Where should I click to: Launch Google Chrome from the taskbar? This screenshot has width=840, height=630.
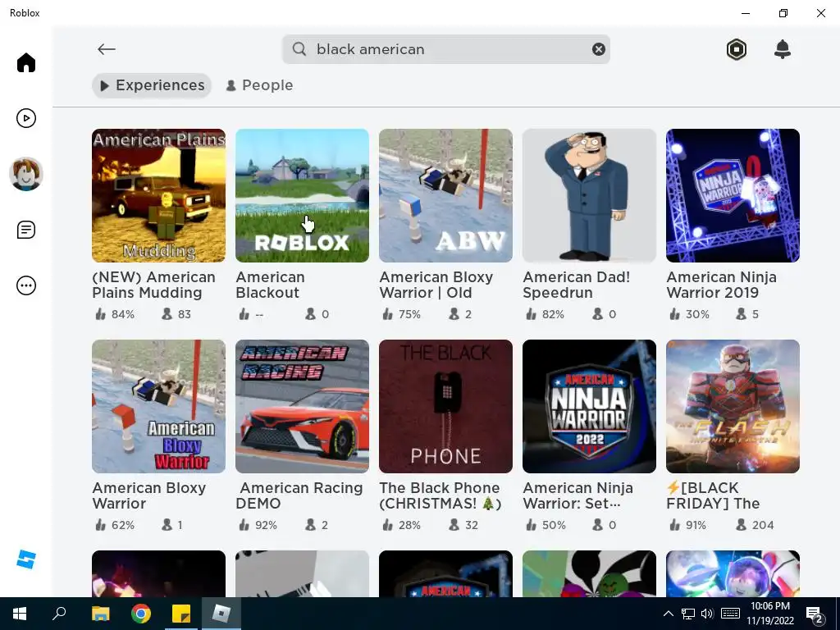tap(141, 614)
